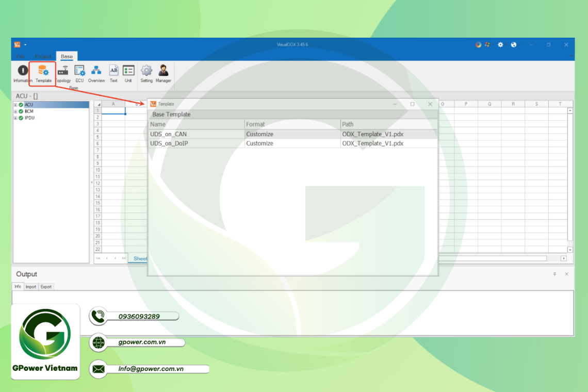
Task: Open the Information ribbon tool
Action: [23, 74]
